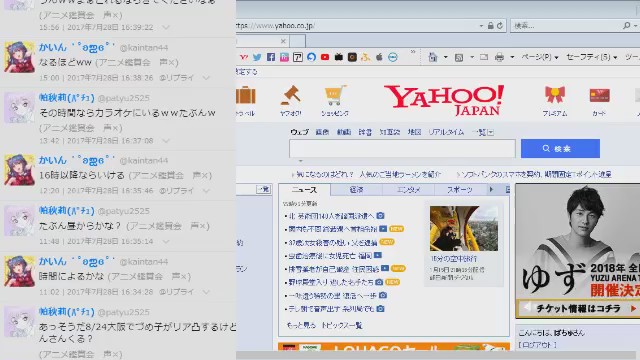Expand the Home button dropdown arrow

pyautogui.click(x=445, y=57)
